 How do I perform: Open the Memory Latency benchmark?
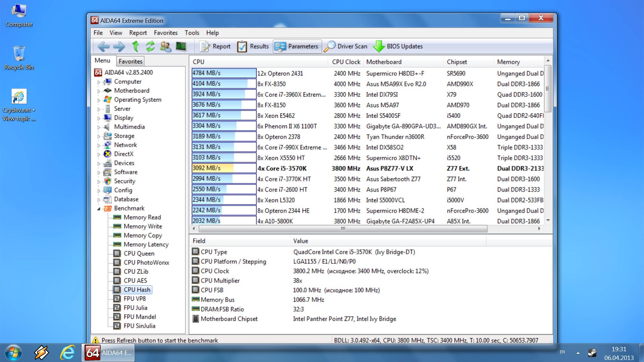tap(146, 244)
